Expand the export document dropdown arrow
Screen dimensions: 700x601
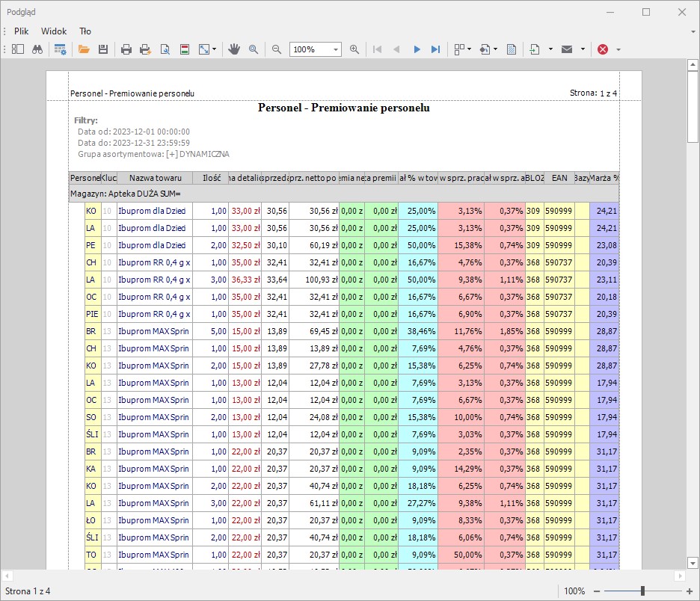click(x=550, y=49)
